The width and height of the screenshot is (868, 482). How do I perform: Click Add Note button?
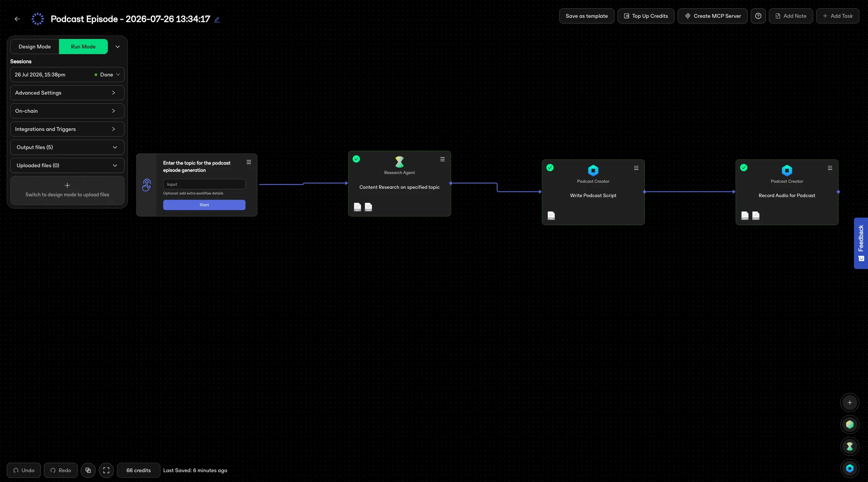[x=791, y=16]
